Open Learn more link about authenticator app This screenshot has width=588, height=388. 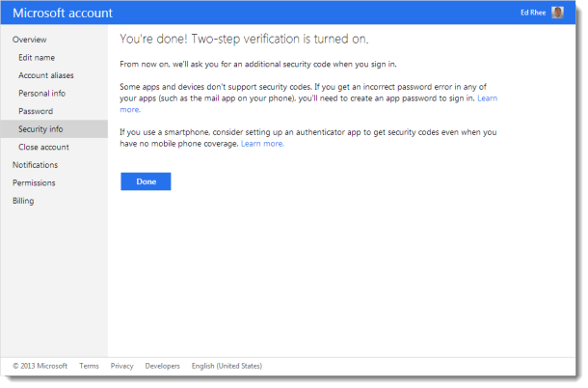coord(262,144)
